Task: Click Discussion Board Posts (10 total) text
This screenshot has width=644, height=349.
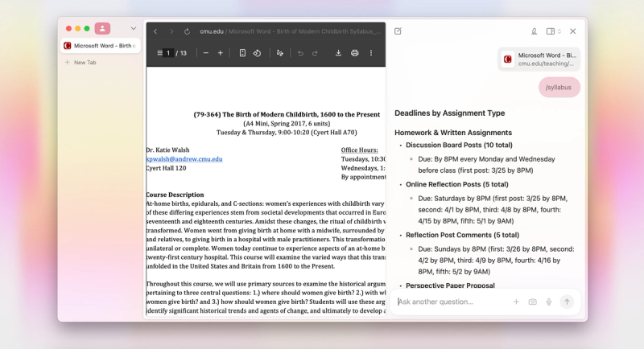Action: tap(459, 146)
